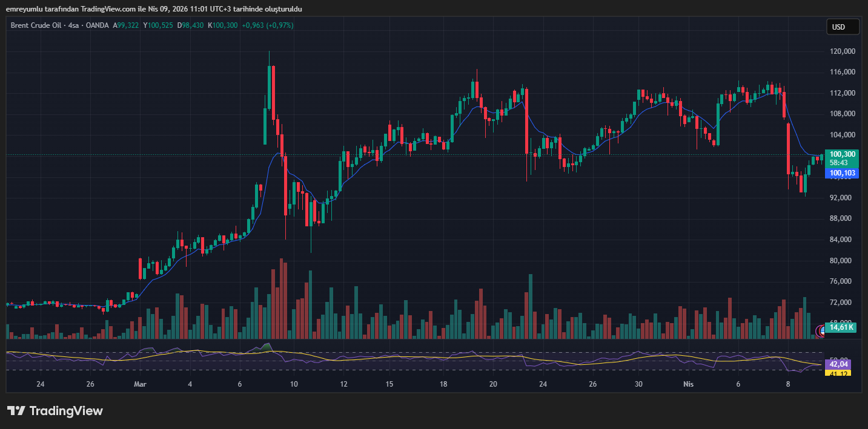
Task: Click the US flag economic event icon
Action: pyautogui.click(x=822, y=330)
